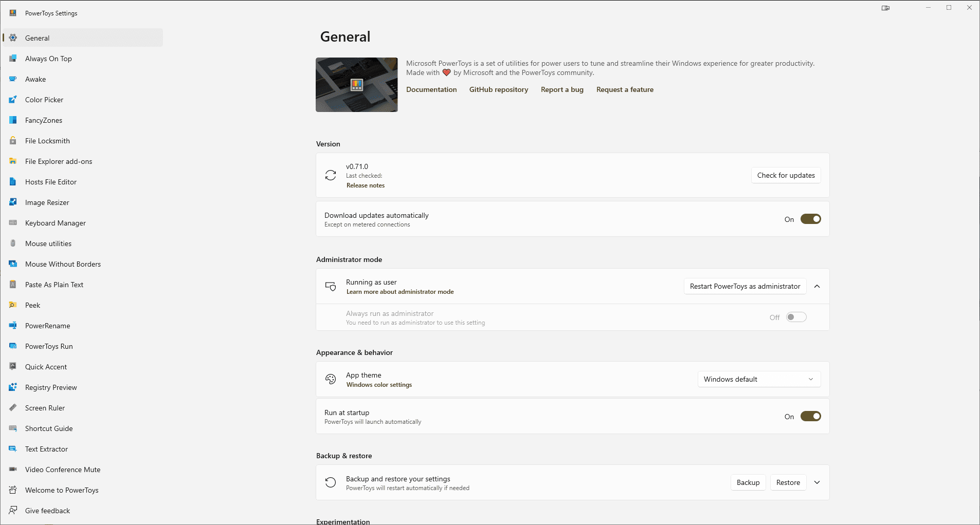Turn off Download updates automatically
The height and width of the screenshot is (525, 980).
point(810,219)
